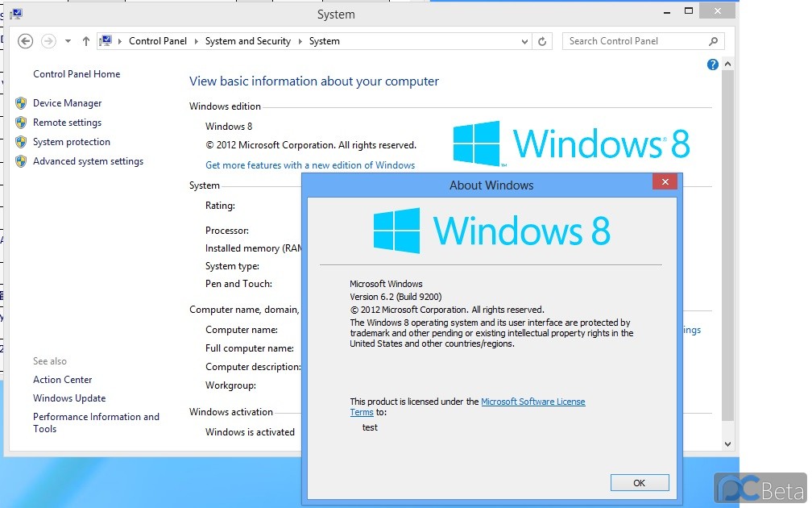Minimize the System window

(x=667, y=11)
